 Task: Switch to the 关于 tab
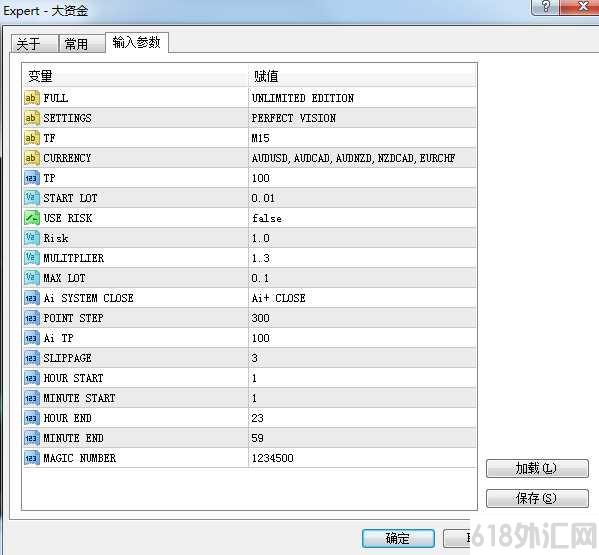[x=34, y=44]
